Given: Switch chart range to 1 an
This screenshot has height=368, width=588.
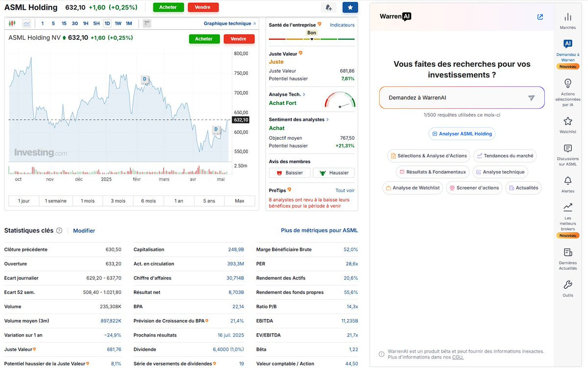Looking at the screenshot, I should (x=179, y=201).
